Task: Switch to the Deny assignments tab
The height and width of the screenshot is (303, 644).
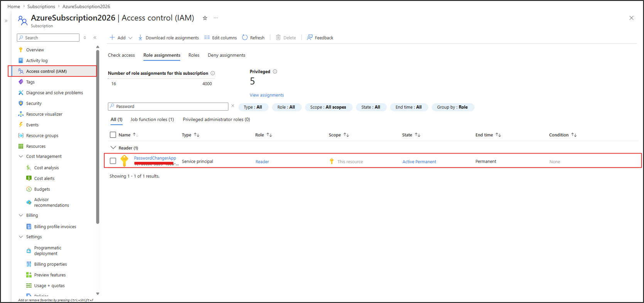Action: [x=226, y=55]
